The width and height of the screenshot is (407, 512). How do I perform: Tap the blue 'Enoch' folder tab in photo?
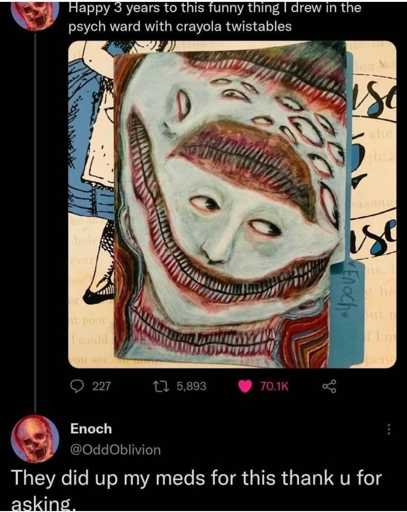[349, 292]
